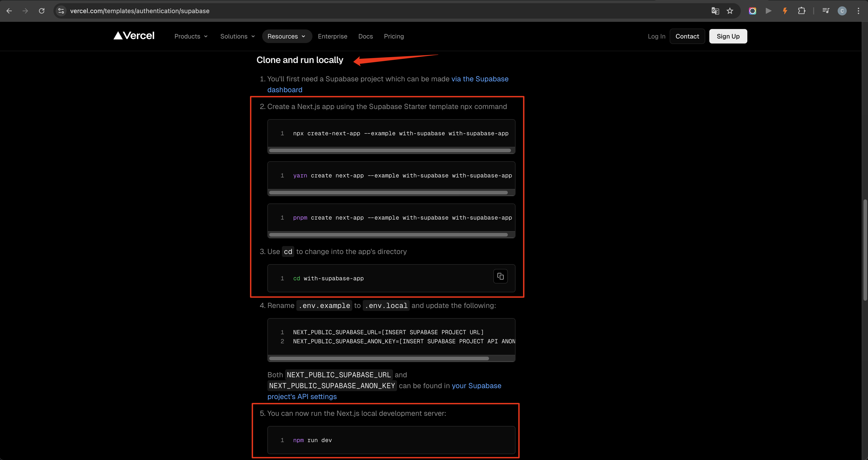Open the Enterprise page
Screen dimensions: 868x460
point(332,36)
